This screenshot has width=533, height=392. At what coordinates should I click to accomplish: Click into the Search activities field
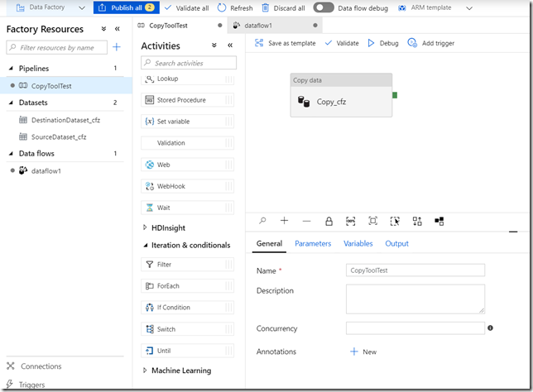pyautogui.click(x=189, y=63)
